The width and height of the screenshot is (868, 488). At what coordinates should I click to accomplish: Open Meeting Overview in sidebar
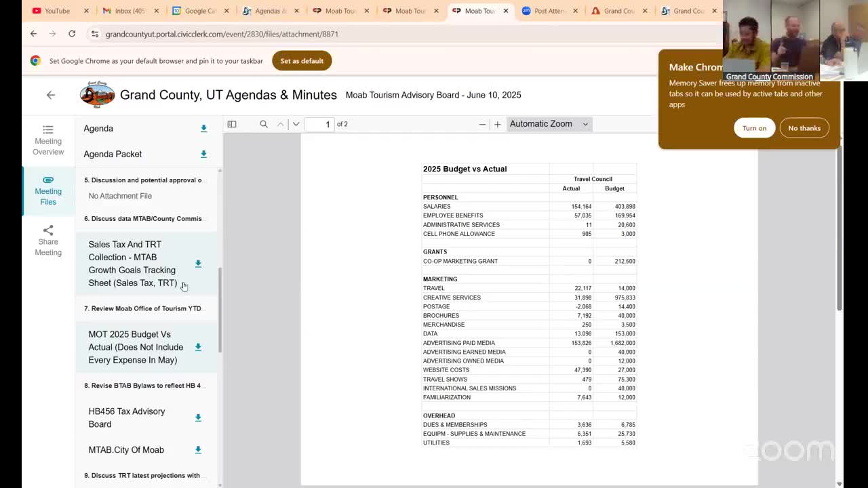click(x=48, y=140)
